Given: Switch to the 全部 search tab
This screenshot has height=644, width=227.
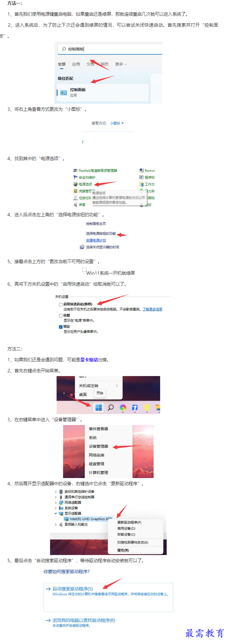Looking at the screenshot, I should click(x=62, y=64).
